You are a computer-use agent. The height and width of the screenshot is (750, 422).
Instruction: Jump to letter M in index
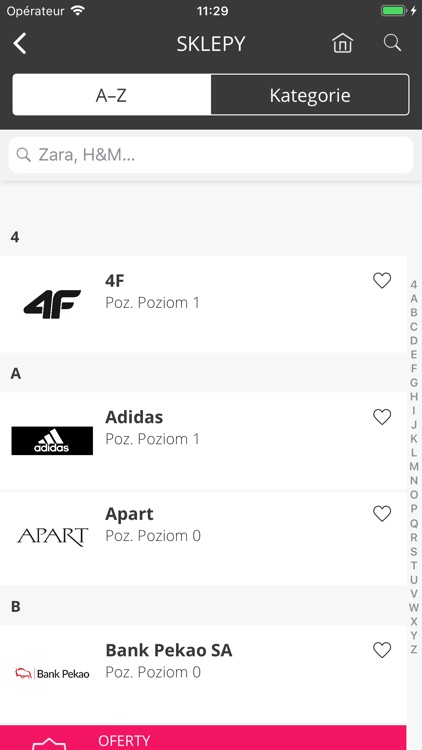click(414, 466)
